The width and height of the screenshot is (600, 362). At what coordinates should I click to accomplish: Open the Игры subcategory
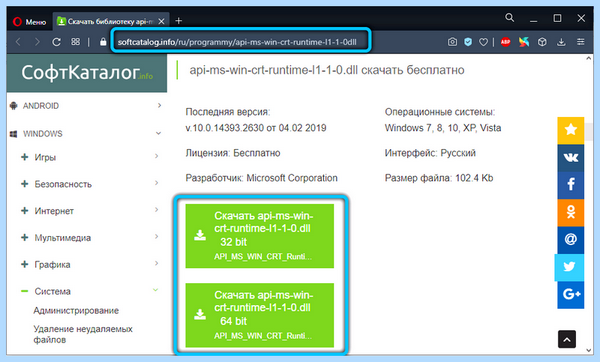(x=45, y=157)
